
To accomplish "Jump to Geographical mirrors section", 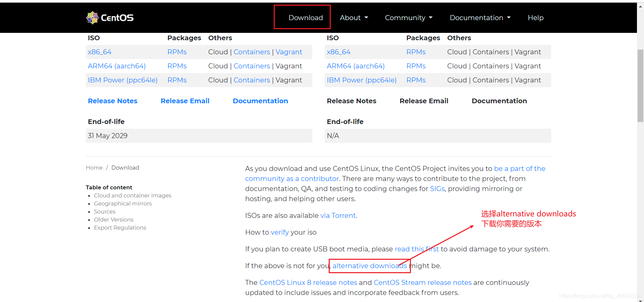I will click(x=123, y=203).
